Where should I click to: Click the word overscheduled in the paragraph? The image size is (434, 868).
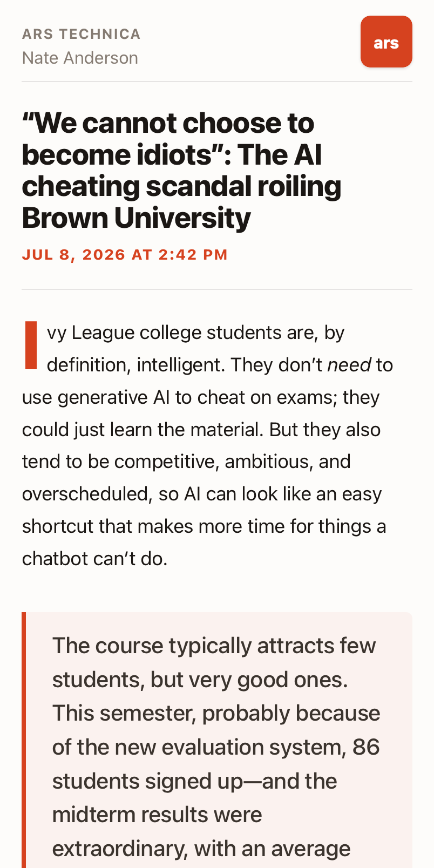[x=85, y=494]
